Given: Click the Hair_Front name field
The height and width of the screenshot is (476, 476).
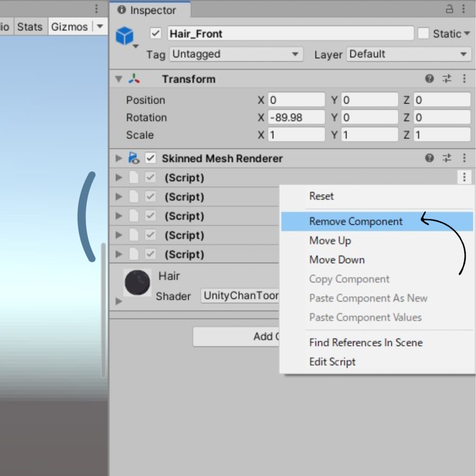Looking at the screenshot, I should coord(291,33).
